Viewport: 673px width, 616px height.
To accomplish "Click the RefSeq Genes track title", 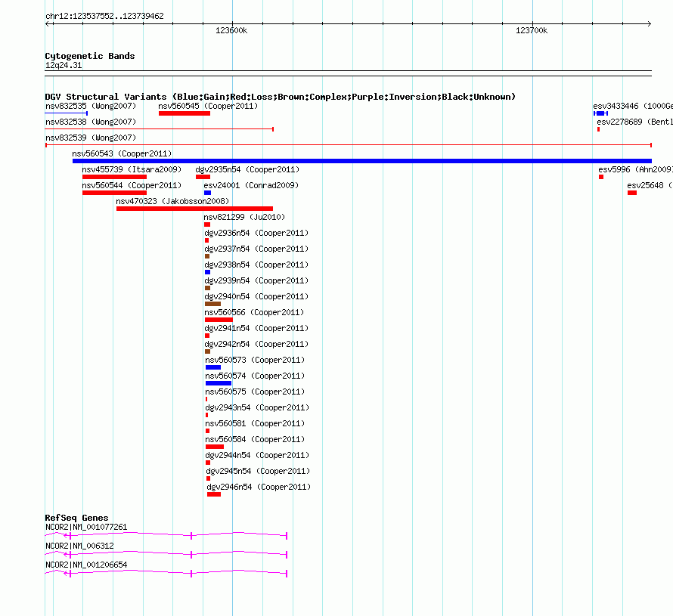I will click(76, 518).
